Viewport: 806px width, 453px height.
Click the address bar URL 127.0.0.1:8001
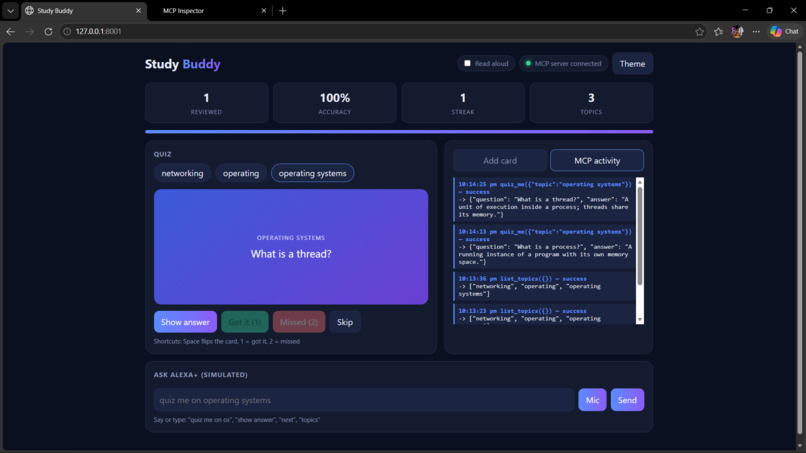[x=98, y=31]
